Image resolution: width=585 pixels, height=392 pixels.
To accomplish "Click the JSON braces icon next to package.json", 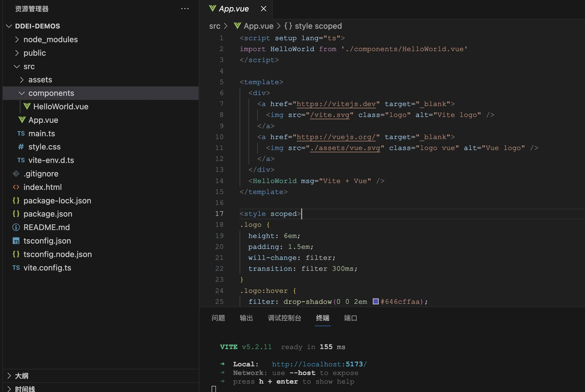I will (x=16, y=214).
